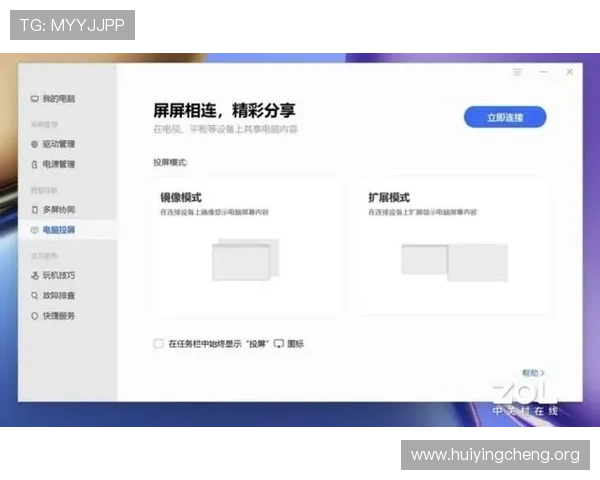Open the hamburger menu in title bar

click(x=517, y=72)
